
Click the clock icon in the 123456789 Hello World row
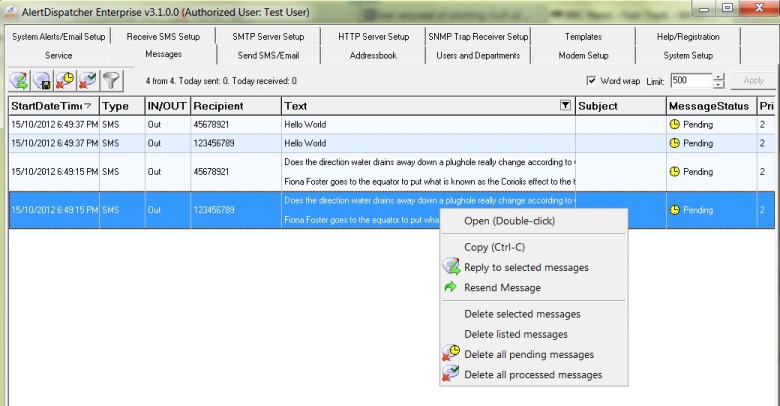coord(674,143)
